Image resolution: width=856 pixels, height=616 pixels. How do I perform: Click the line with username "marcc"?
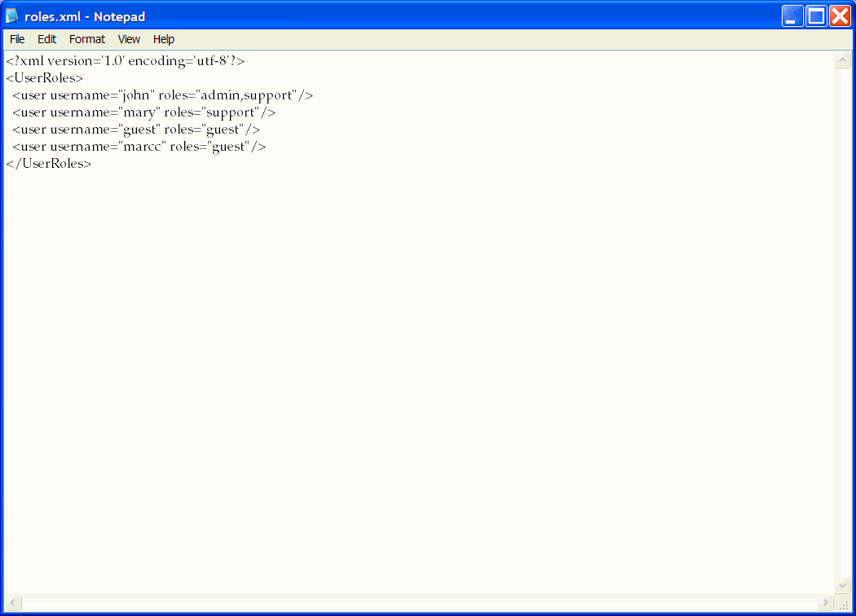[139, 146]
